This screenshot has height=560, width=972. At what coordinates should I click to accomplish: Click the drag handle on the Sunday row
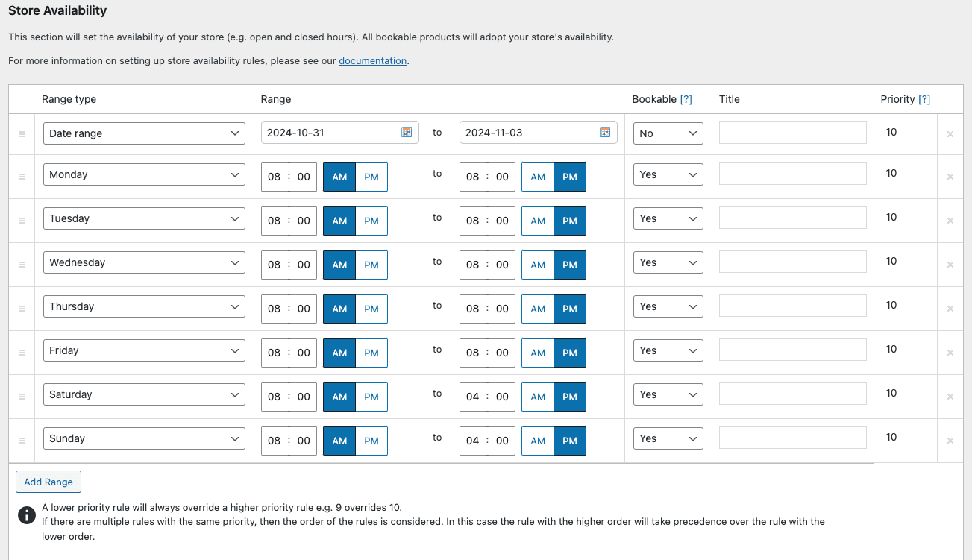pos(22,440)
